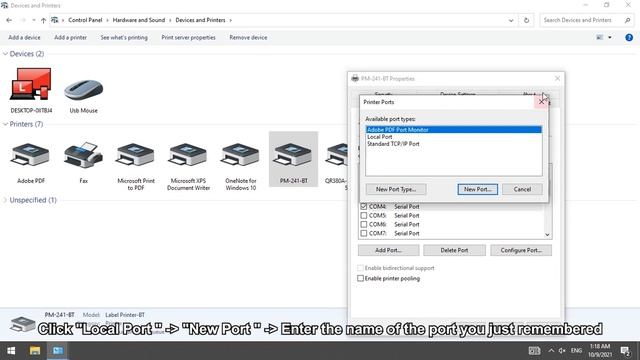Click the taskbar clock showing 1:18 AM
The image size is (640, 360).
pyautogui.click(x=600, y=351)
